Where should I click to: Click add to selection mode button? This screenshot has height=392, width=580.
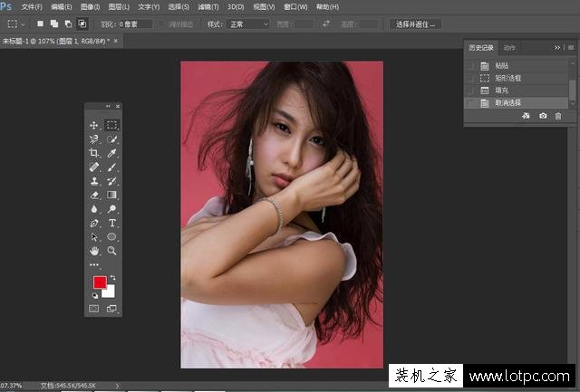point(54,24)
